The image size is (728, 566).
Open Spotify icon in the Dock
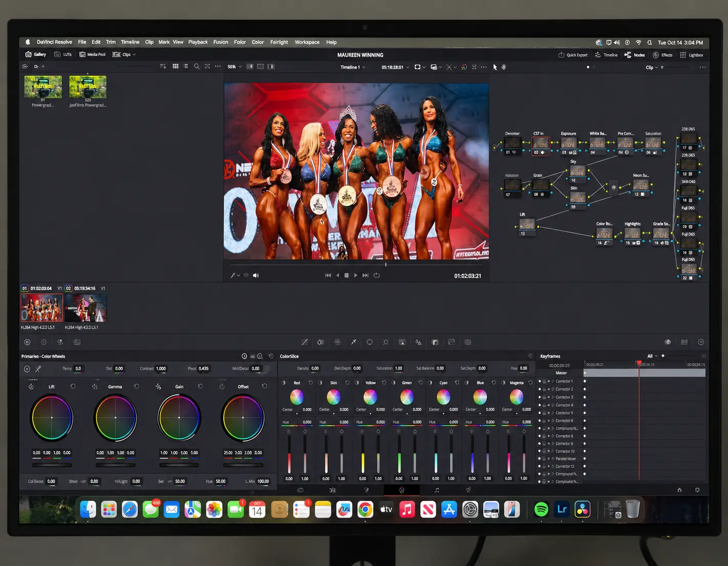pos(541,509)
